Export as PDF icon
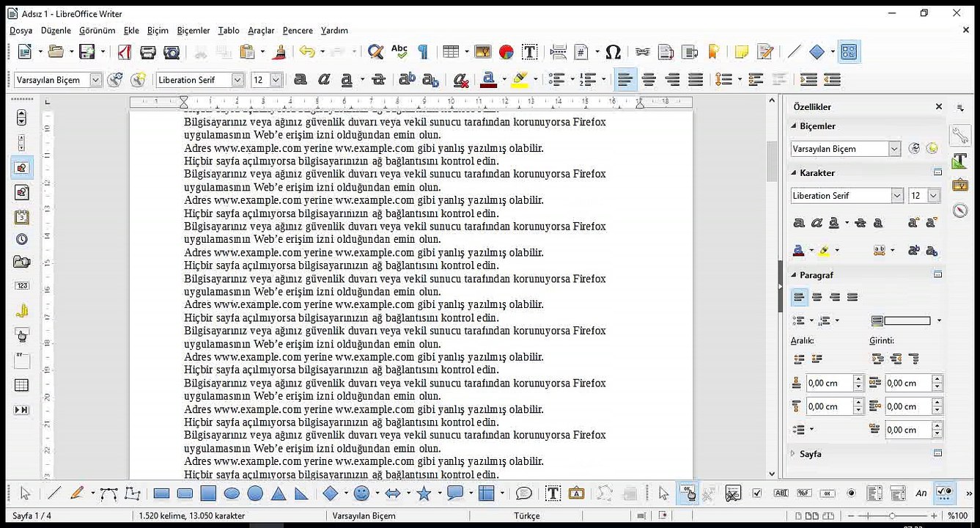Screen dimensions: 980x528 point(125,52)
